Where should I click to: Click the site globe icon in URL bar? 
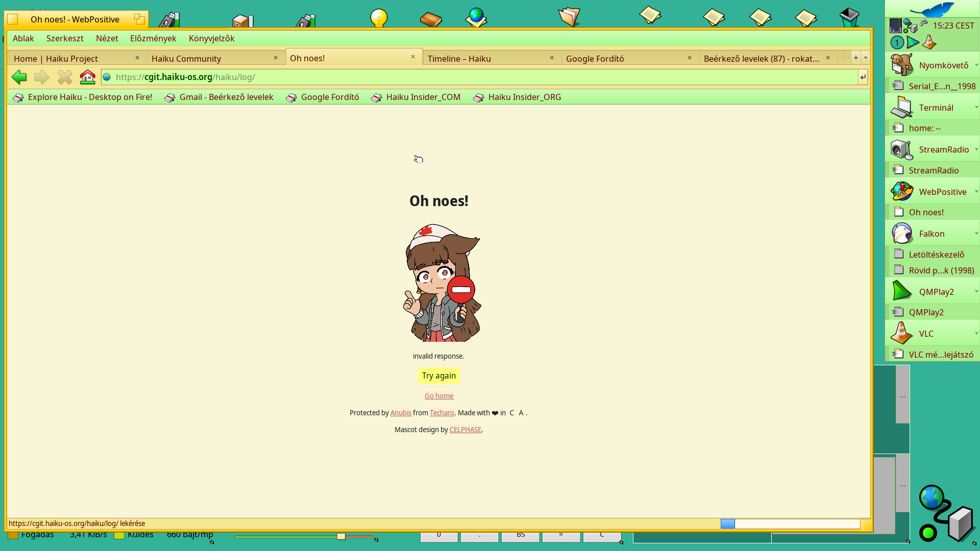point(107,77)
